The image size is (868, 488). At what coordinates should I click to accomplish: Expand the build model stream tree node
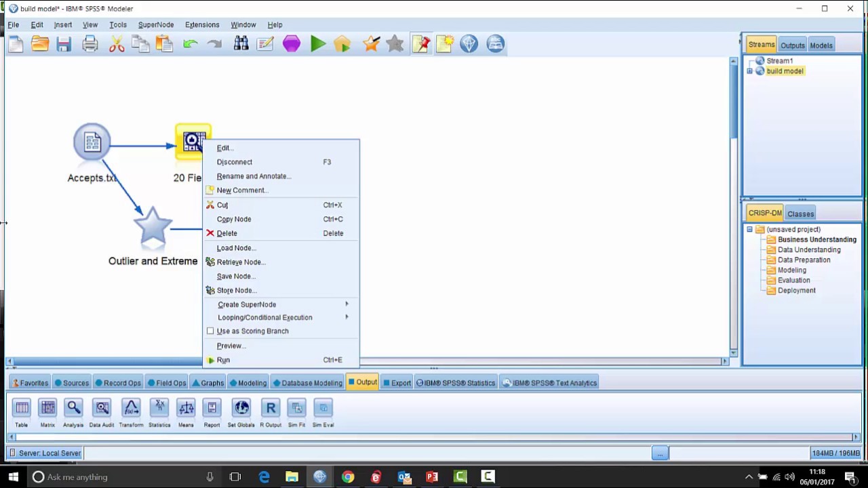tap(750, 71)
